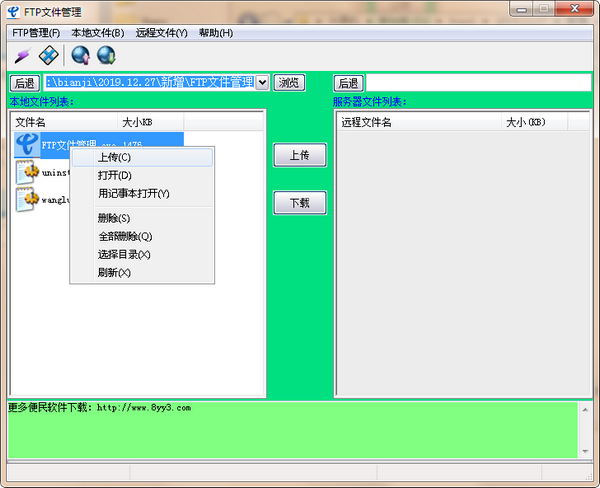The image size is (600, 488).
Task: Select the wanglu file icon in local list
Action: [28, 199]
